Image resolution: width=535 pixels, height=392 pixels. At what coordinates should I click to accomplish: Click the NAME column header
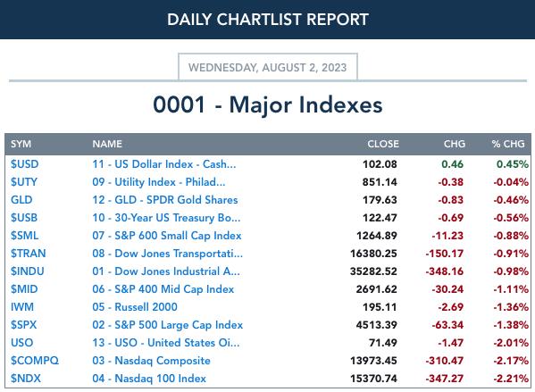[107, 144]
